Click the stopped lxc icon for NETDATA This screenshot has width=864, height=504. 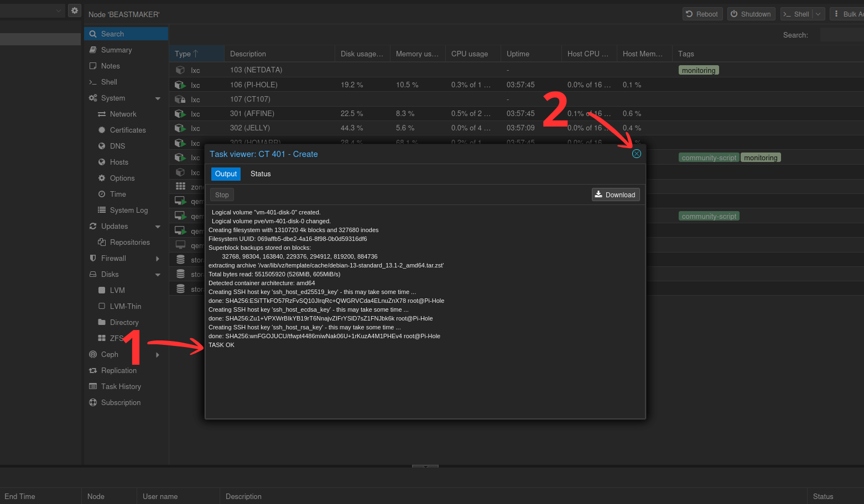coord(180,70)
